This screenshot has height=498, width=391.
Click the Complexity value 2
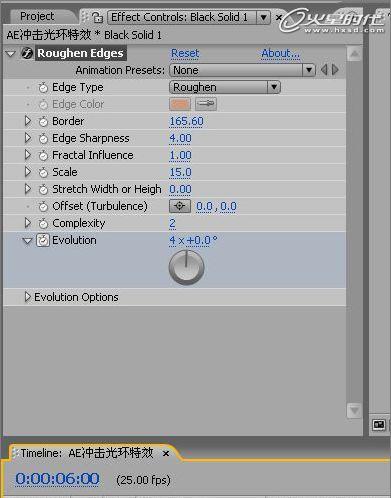172,223
